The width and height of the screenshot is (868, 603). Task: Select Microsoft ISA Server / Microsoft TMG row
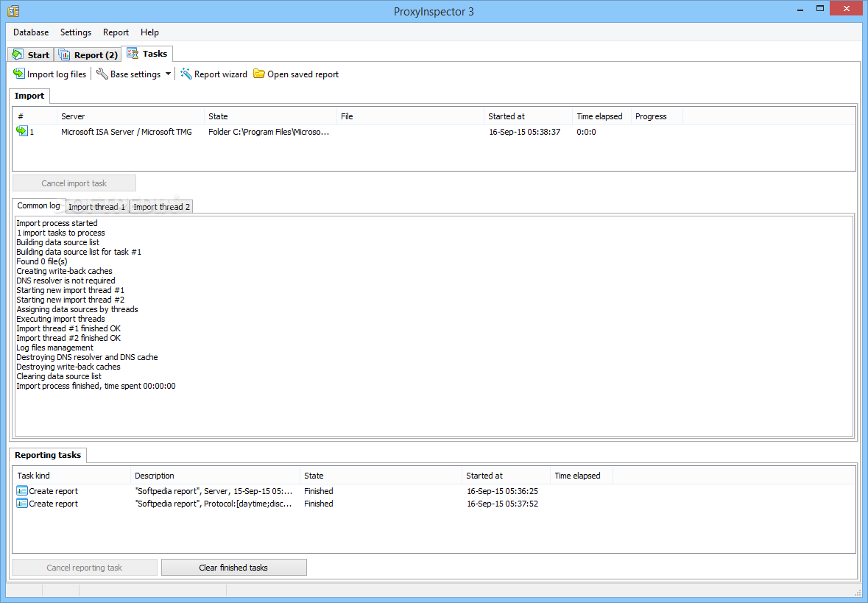126,132
